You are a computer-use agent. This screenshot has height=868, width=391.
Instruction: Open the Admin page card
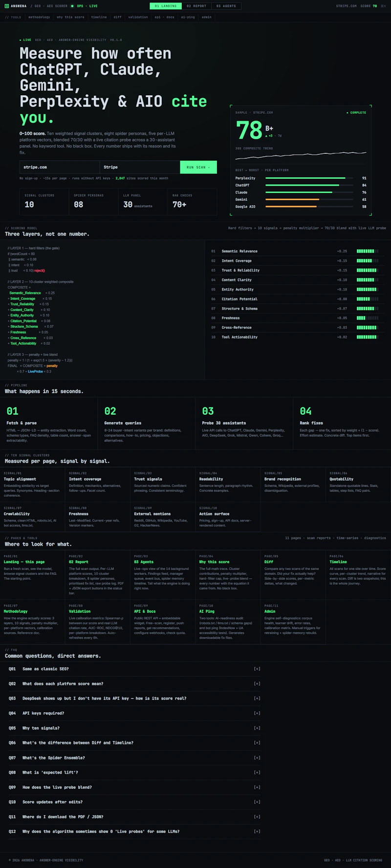tap(293, 622)
